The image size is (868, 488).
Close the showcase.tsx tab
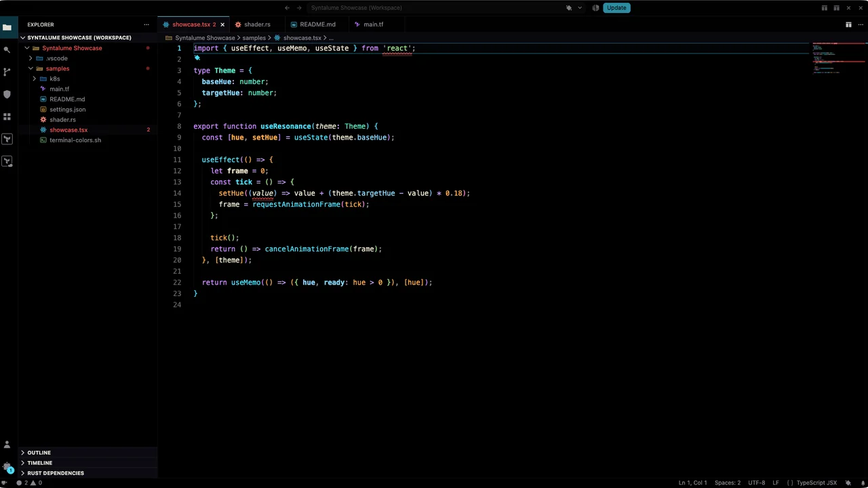click(x=222, y=24)
